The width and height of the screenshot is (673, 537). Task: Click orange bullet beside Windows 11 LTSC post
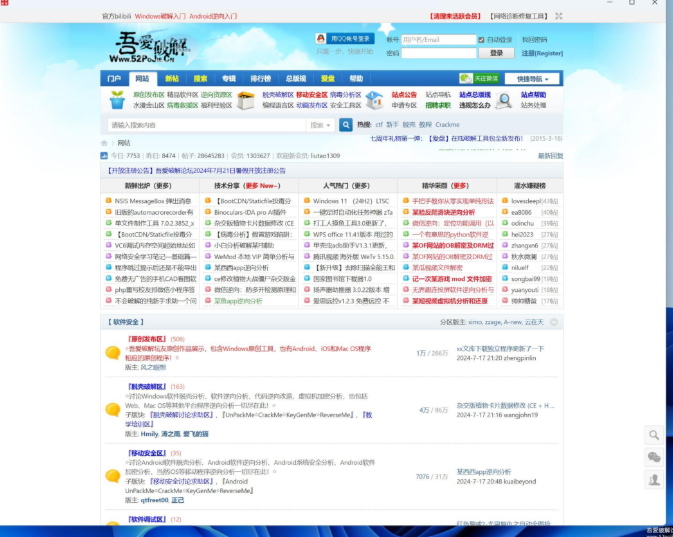point(307,200)
